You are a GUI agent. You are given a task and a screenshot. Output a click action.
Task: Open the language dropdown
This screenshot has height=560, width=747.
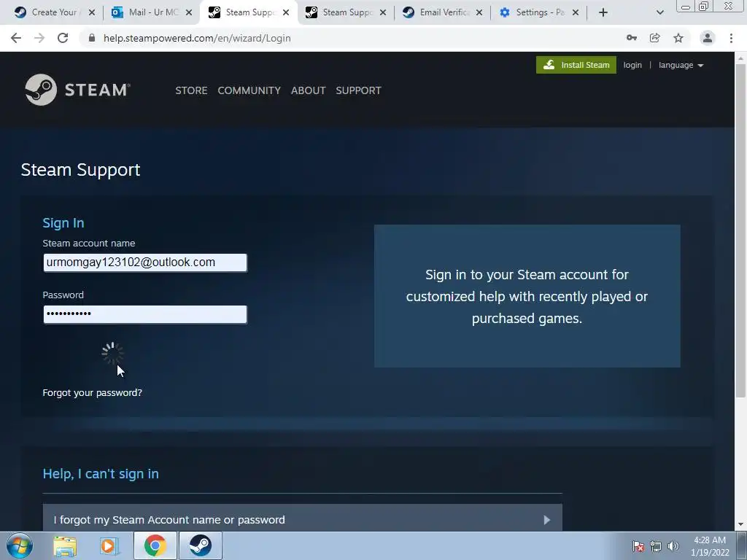[x=681, y=65]
